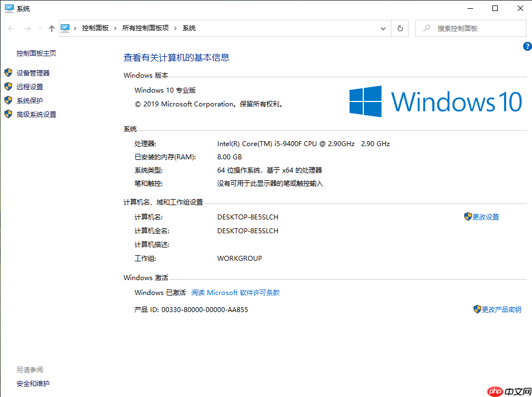This screenshot has height=397, width=532.
Task: Open 阅读 Microsoft 软件许可条款 link
Action: click(235, 292)
